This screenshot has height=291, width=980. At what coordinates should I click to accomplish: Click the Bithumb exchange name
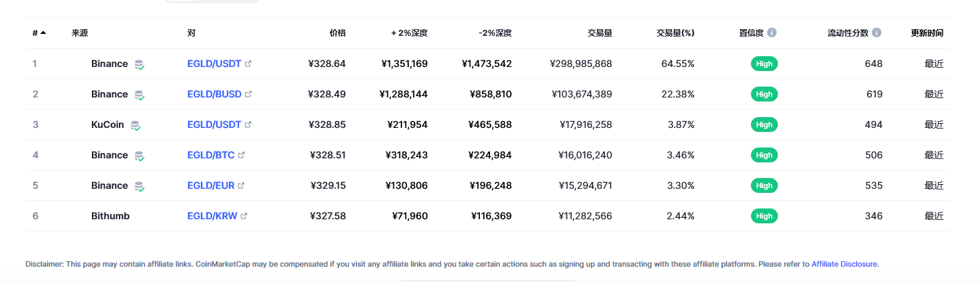tap(110, 216)
